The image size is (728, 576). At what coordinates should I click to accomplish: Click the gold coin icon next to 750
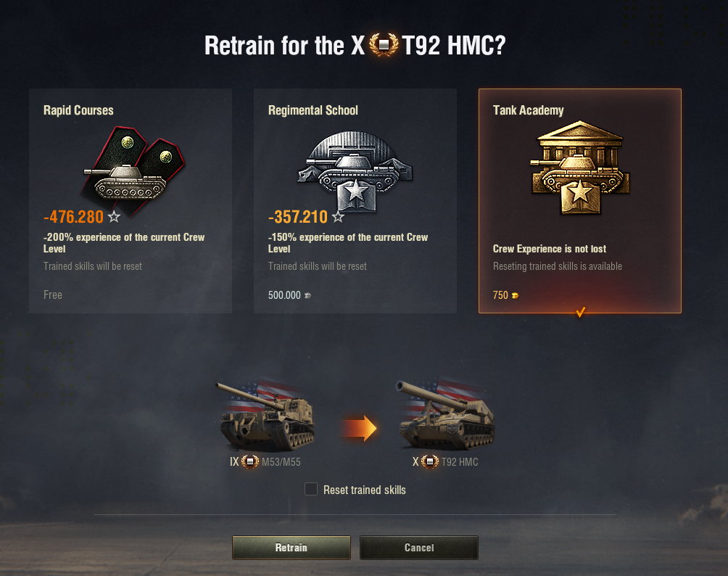pos(515,295)
